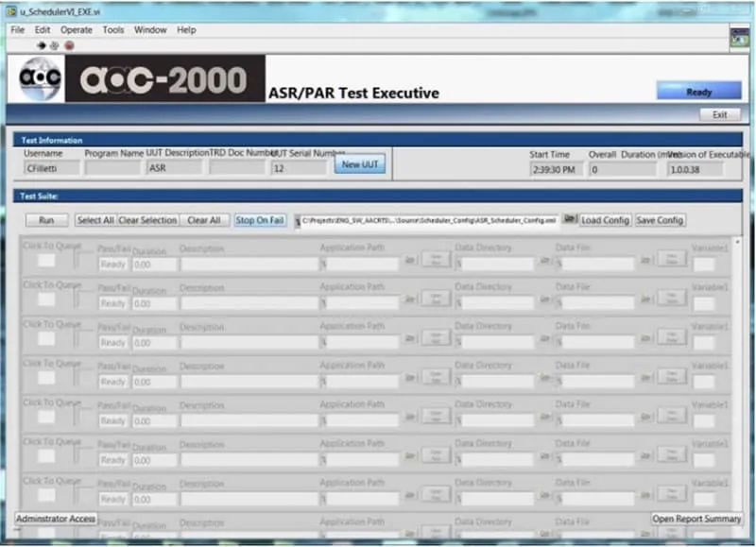Click the UUT Description field showing ASR
Image resolution: width=756 pixels, height=547 pixels.
[x=174, y=168]
